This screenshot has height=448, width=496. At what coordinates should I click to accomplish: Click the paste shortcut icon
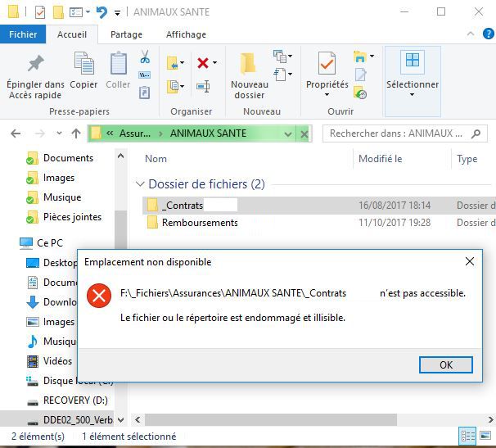pyautogui.click(x=145, y=93)
